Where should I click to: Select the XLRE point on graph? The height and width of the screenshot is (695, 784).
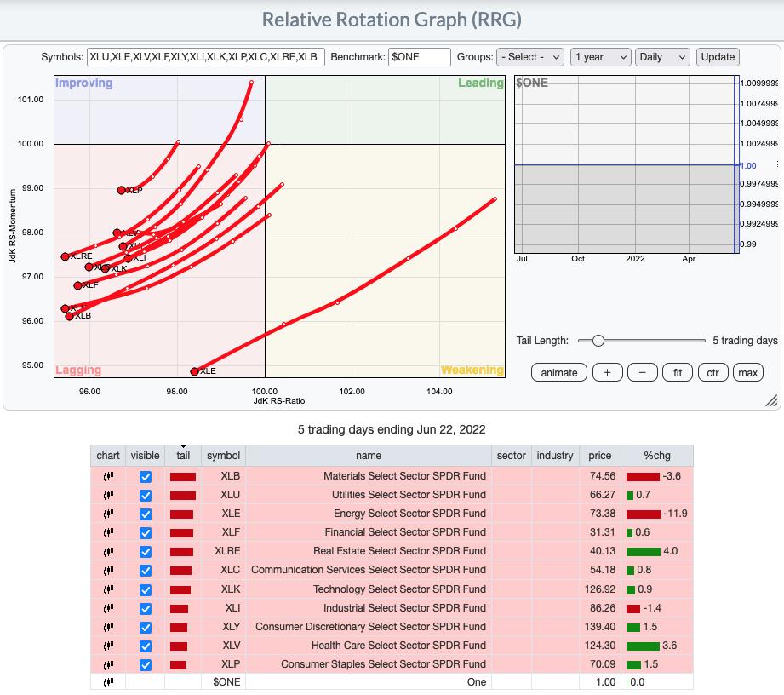click(65, 256)
